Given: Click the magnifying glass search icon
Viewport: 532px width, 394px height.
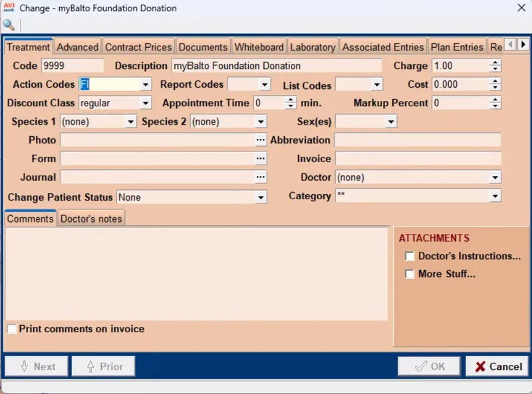Looking at the screenshot, I should (9, 25).
